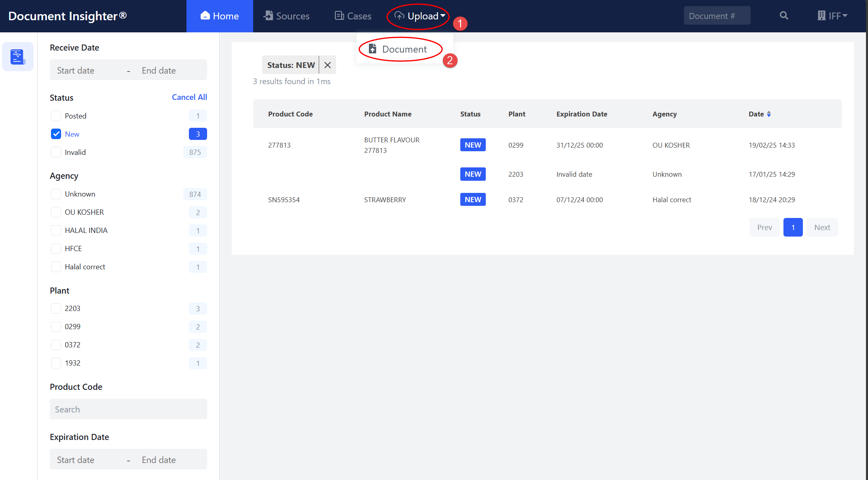Click the Sources icon in navbar
Viewport: 868px width, 480px height.
(x=268, y=16)
